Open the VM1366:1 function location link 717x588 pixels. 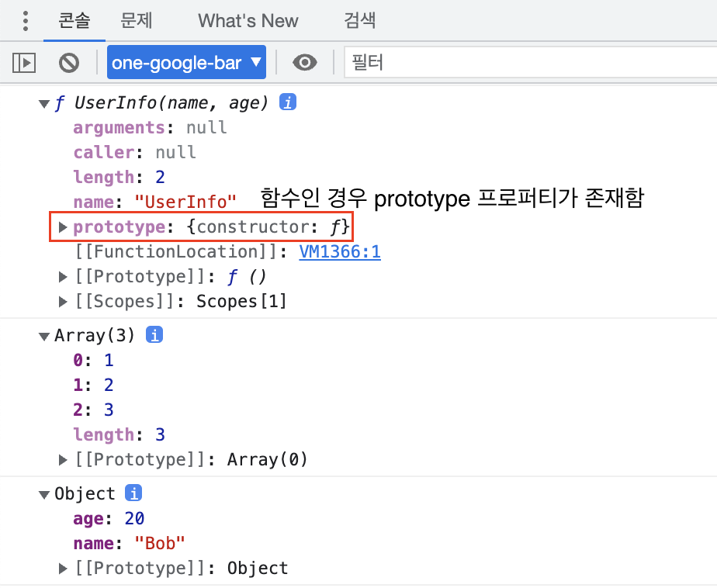(x=340, y=252)
